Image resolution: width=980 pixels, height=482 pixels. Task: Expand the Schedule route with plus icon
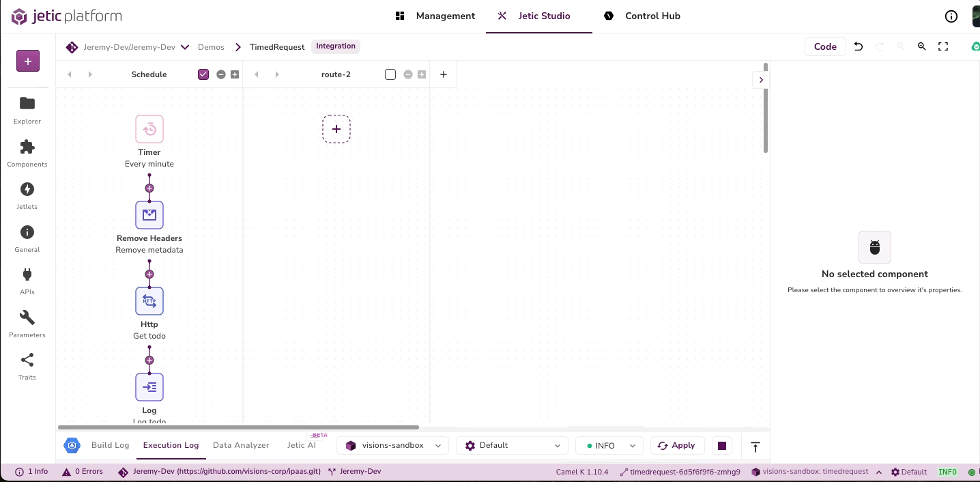click(235, 74)
